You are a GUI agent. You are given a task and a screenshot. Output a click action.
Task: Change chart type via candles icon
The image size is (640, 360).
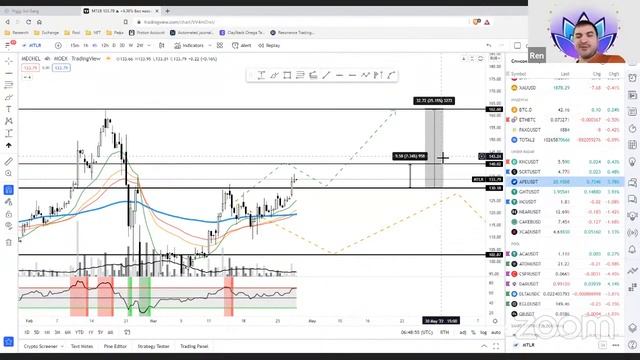click(x=162, y=45)
